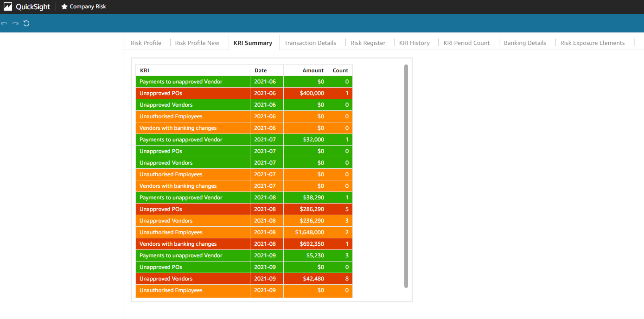Open the Banking Details tab
This screenshot has height=319, width=644.
pyautogui.click(x=525, y=43)
